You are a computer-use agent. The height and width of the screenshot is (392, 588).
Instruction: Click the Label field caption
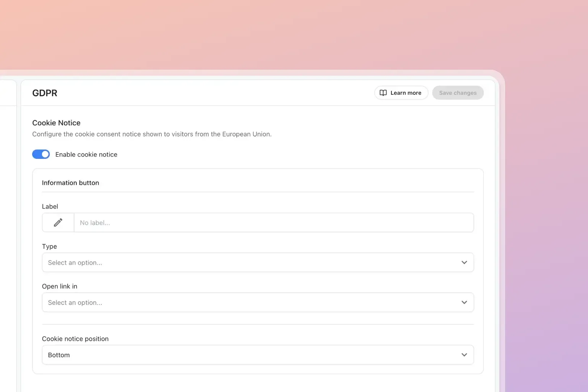click(50, 206)
